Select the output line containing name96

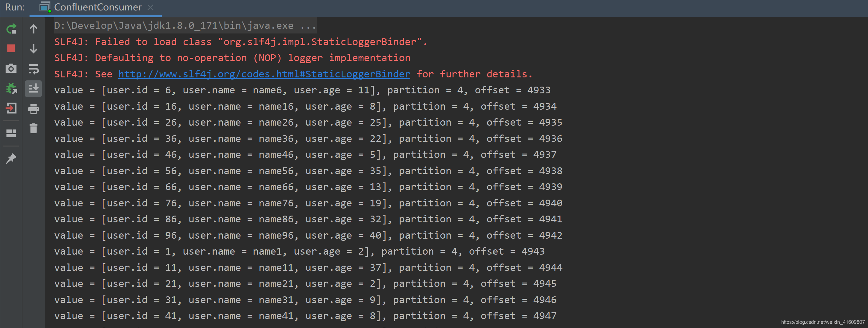click(308, 235)
